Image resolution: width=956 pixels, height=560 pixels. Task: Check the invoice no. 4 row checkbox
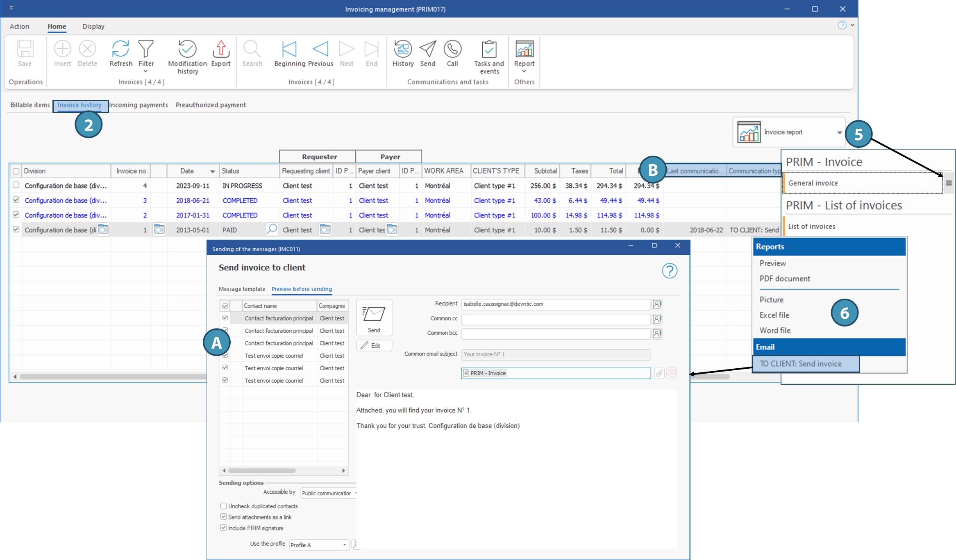click(x=16, y=185)
